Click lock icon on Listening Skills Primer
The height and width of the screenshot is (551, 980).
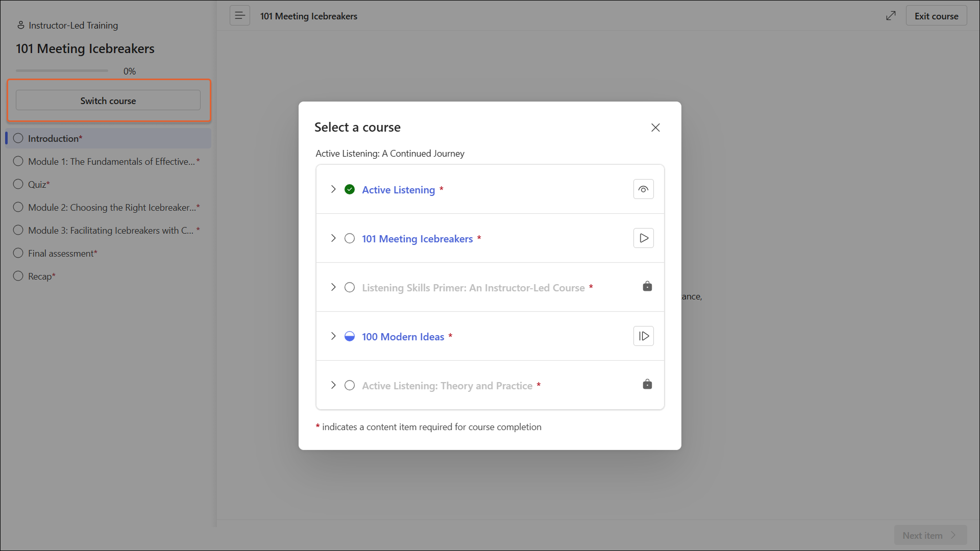(x=647, y=286)
